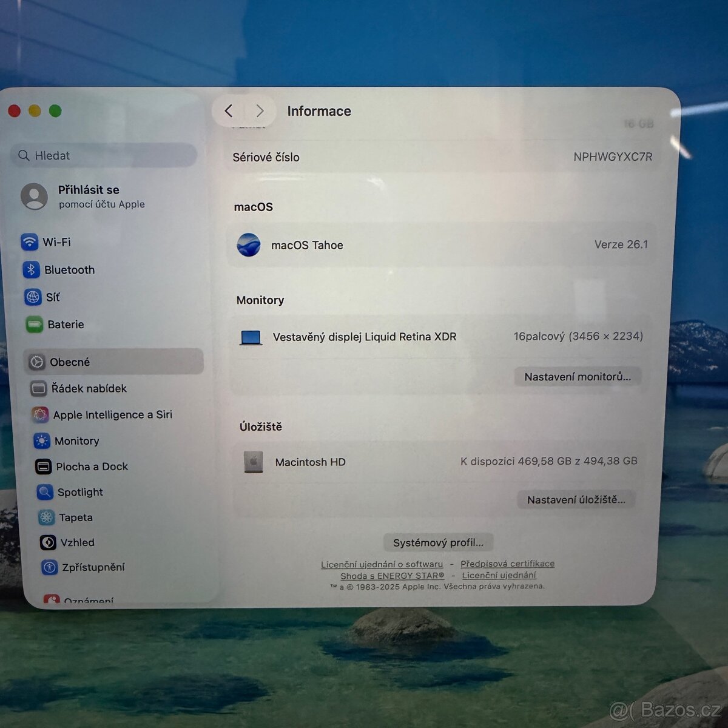Navigate back using the left arrow
This screenshot has width=728, height=728.
pos(229,111)
